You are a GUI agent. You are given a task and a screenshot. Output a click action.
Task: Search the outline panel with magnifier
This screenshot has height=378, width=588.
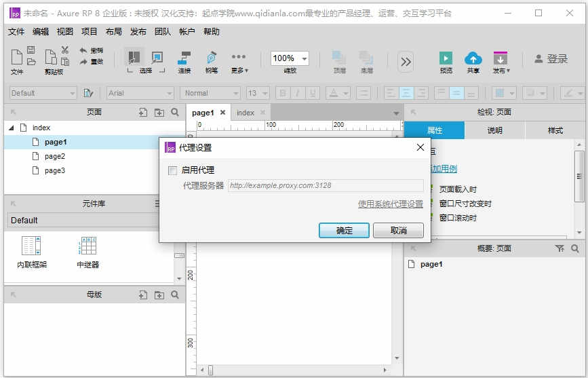(x=575, y=248)
